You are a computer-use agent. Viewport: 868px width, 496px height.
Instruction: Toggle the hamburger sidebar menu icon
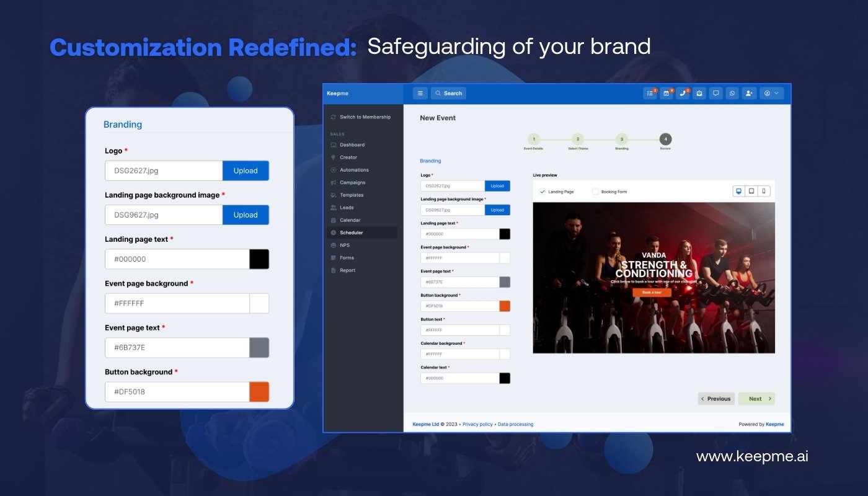coord(420,93)
